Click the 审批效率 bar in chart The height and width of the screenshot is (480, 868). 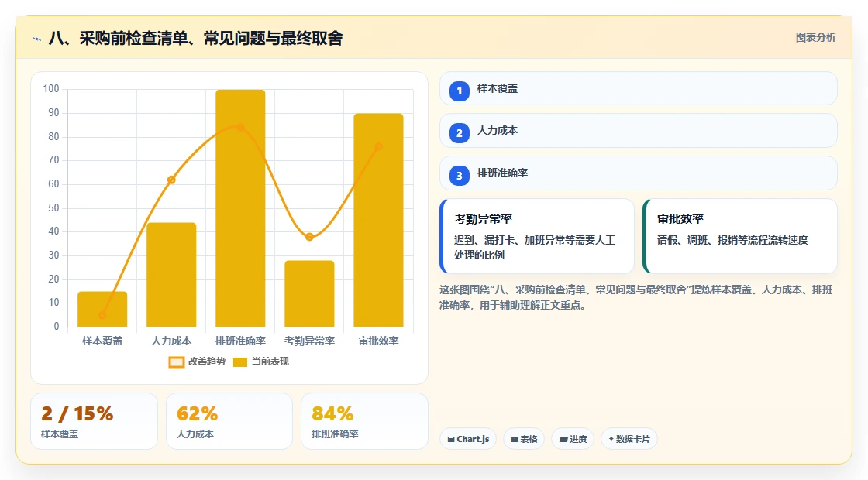tap(379, 220)
